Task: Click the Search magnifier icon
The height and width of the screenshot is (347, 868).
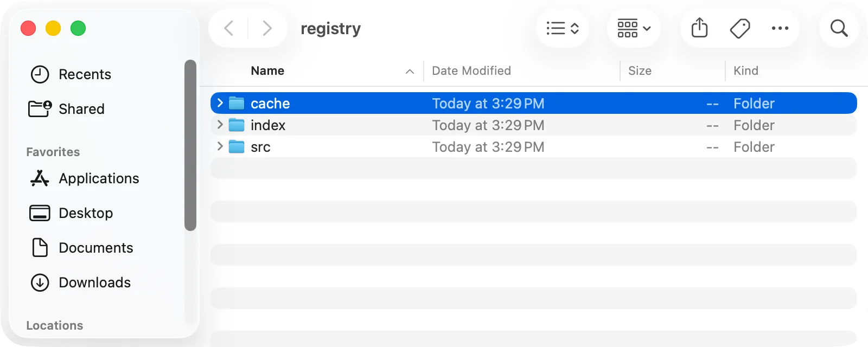Action: [839, 28]
